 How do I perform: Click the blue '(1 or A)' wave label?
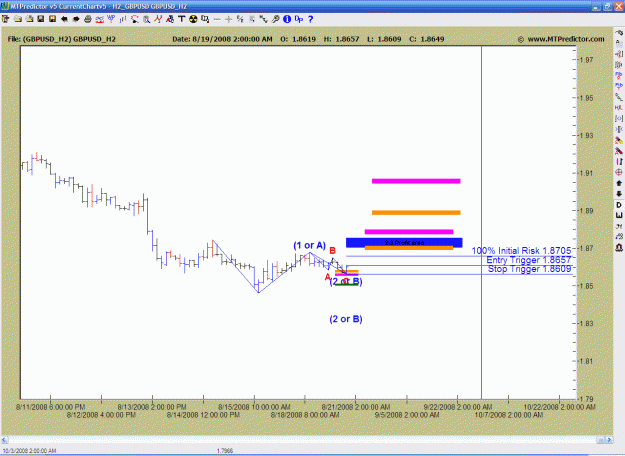coord(309,246)
